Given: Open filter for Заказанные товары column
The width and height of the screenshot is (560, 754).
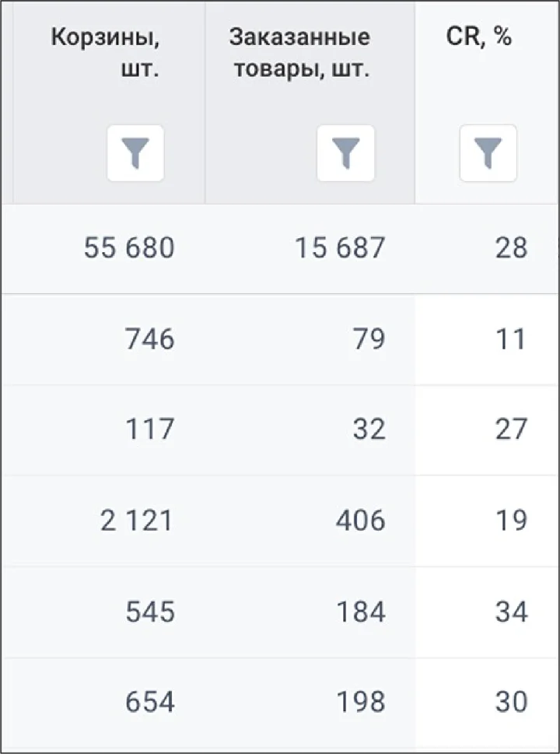Looking at the screenshot, I should (345, 153).
